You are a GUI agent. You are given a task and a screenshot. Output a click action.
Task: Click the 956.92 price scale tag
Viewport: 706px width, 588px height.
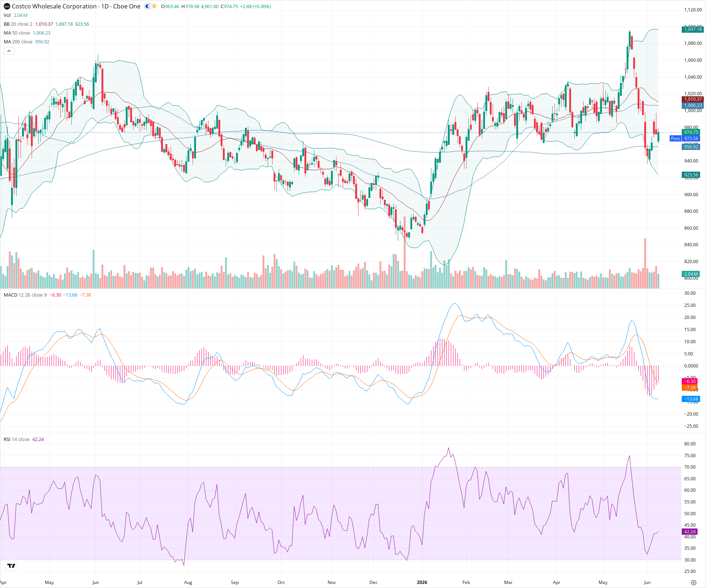[x=691, y=147]
